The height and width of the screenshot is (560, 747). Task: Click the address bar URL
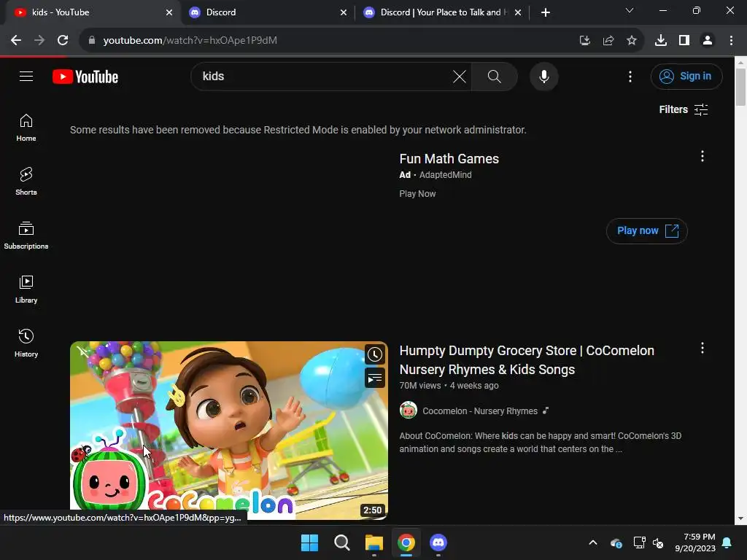click(x=190, y=41)
